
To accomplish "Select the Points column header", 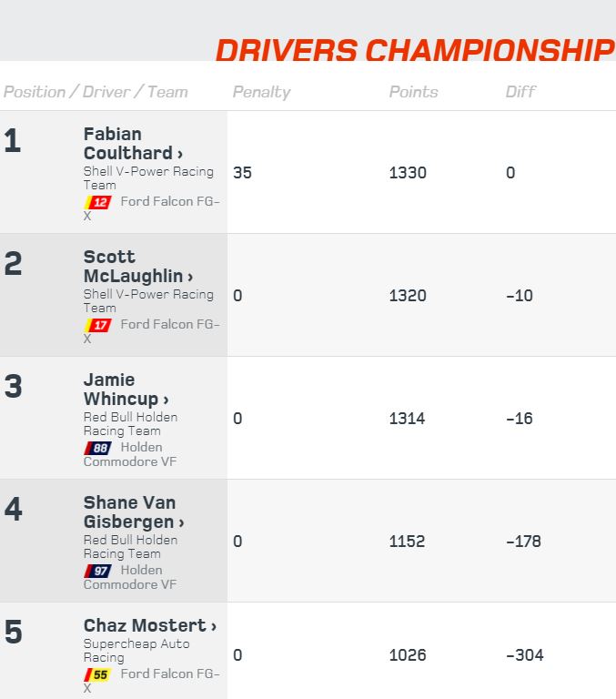I will click(413, 92).
